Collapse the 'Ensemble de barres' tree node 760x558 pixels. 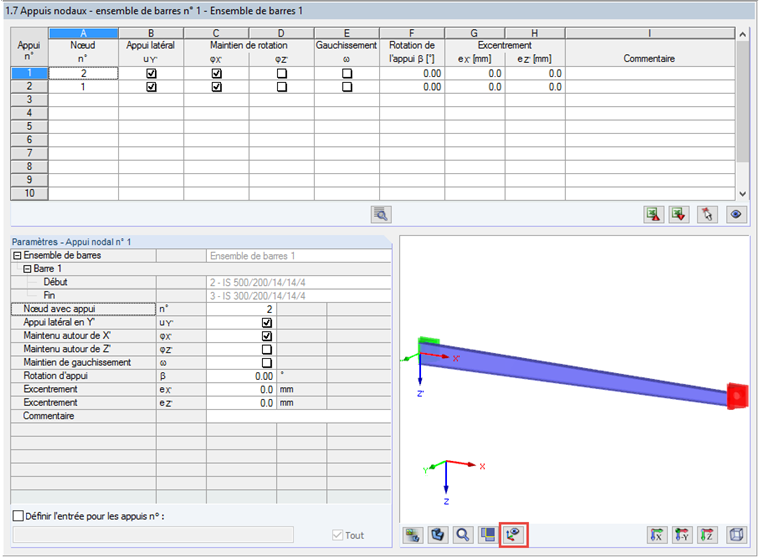click(17, 255)
